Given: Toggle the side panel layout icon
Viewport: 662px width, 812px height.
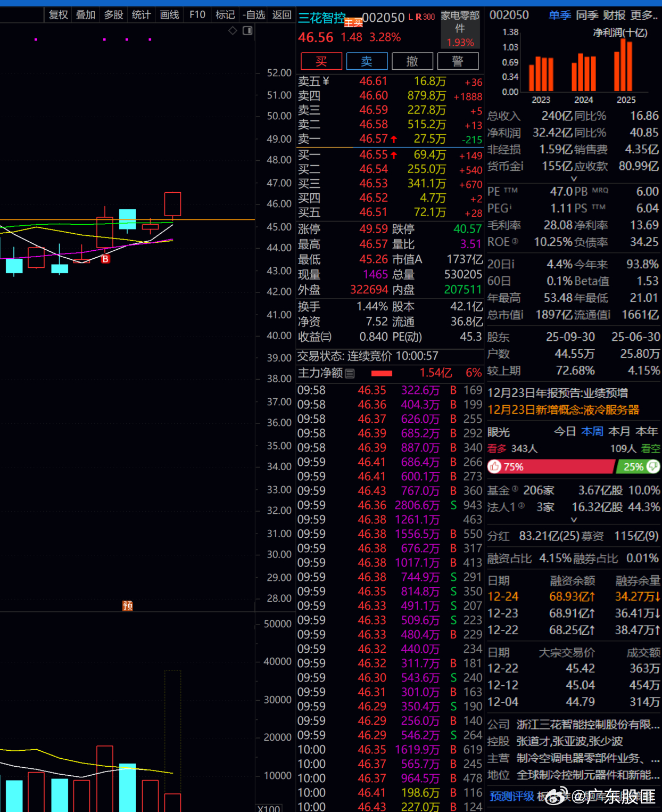Looking at the screenshot, I should pos(247,31).
